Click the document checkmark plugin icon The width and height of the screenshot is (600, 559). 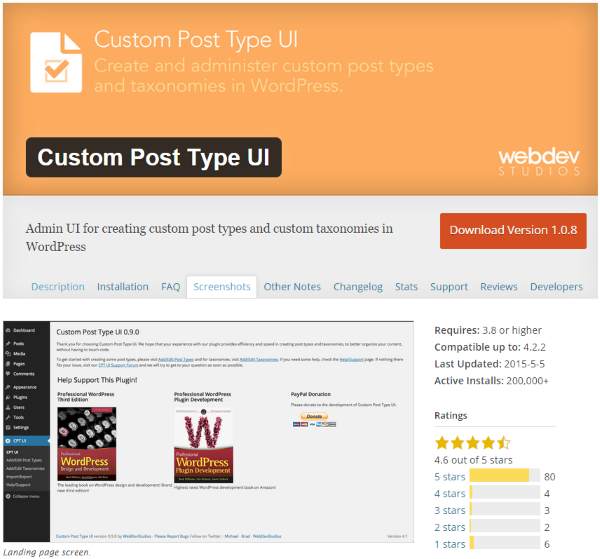click(56, 62)
